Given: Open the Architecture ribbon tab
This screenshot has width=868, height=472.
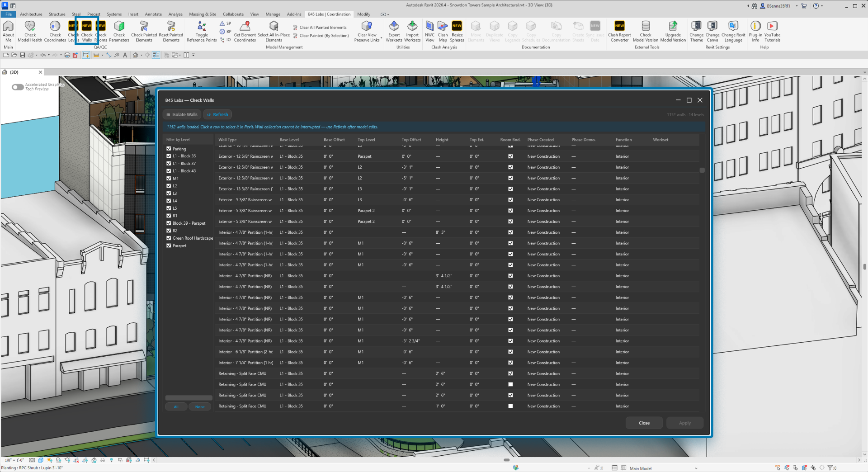Looking at the screenshot, I should coord(31,14).
